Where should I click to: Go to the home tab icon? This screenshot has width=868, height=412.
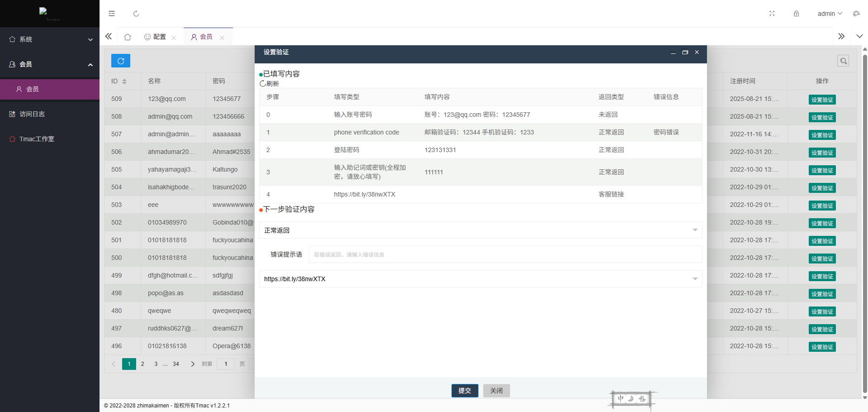click(128, 37)
